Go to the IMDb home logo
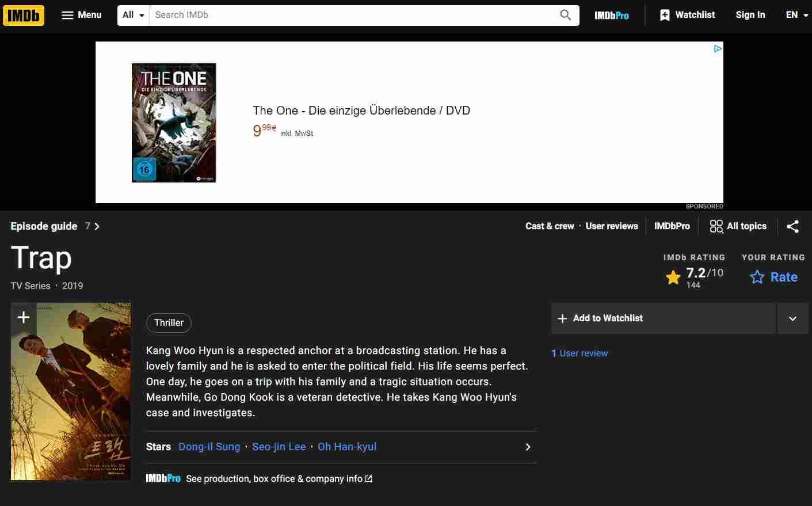 click(x=24, y=15)
